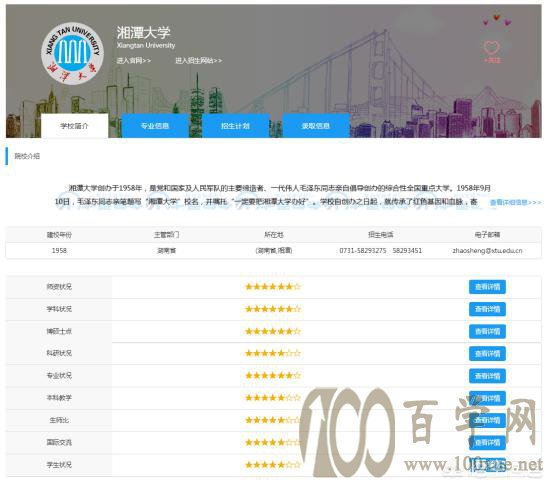Screen dimensions: 554x488
Task: Click the Xiangtan University subtitle text
Action: (x=146, y=45)
